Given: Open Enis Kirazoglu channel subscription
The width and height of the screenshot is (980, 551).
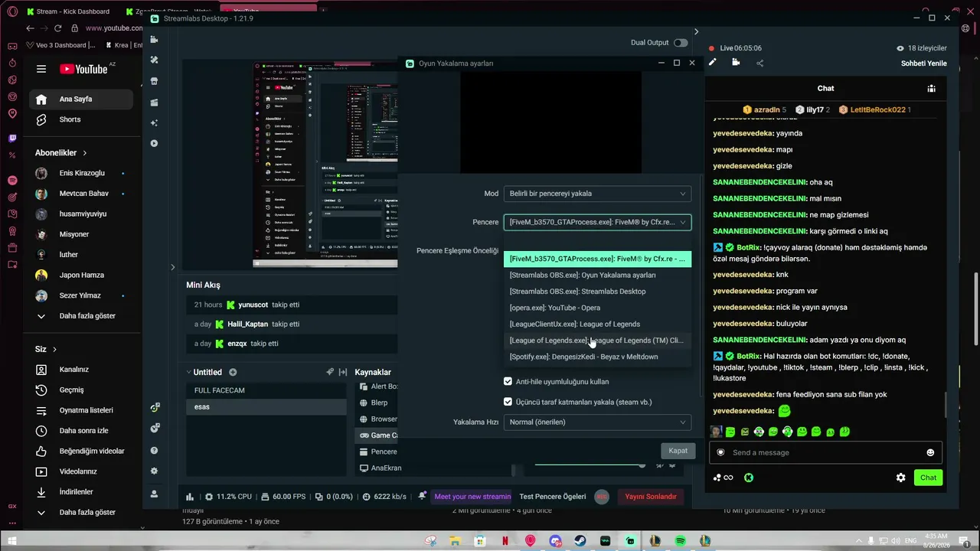Looking at the screenshot, I should coord(82,174).
